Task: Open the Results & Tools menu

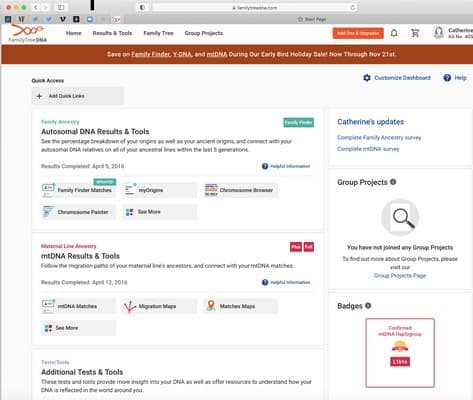Action: point(112,33)
